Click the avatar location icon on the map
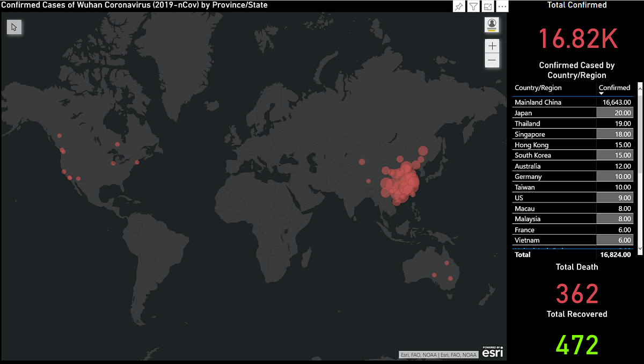The image size is (644, 364). click(x=492, y=24)
